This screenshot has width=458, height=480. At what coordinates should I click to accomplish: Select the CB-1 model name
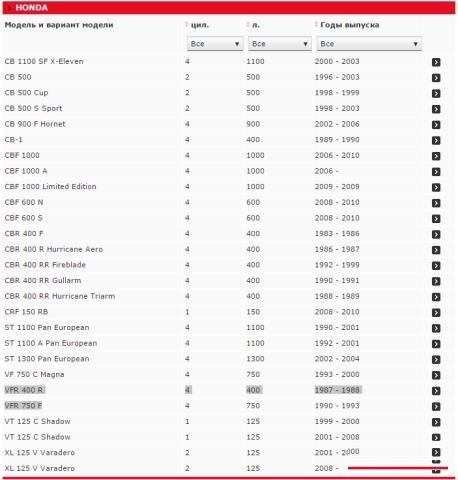(14, 140)
